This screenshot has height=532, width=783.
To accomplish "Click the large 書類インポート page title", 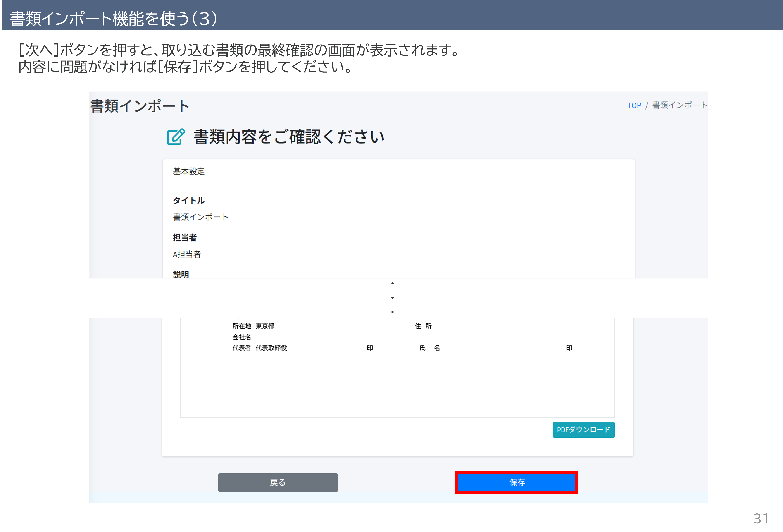I will pos(140,106).
